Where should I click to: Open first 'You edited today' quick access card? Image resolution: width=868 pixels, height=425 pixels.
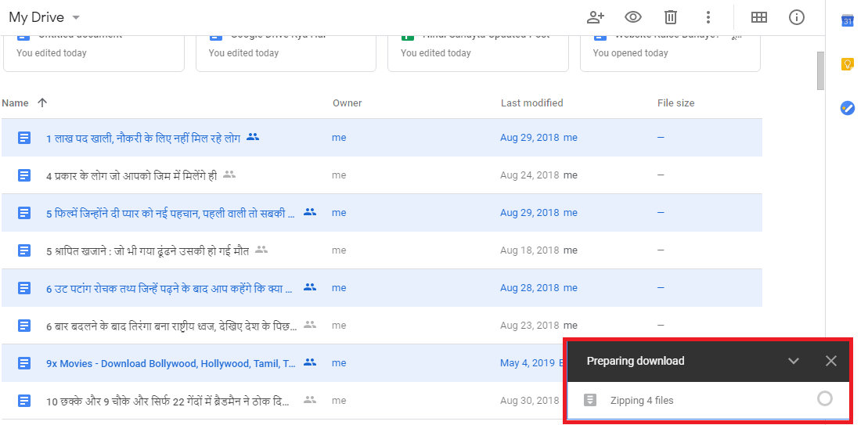click(94, 53)
